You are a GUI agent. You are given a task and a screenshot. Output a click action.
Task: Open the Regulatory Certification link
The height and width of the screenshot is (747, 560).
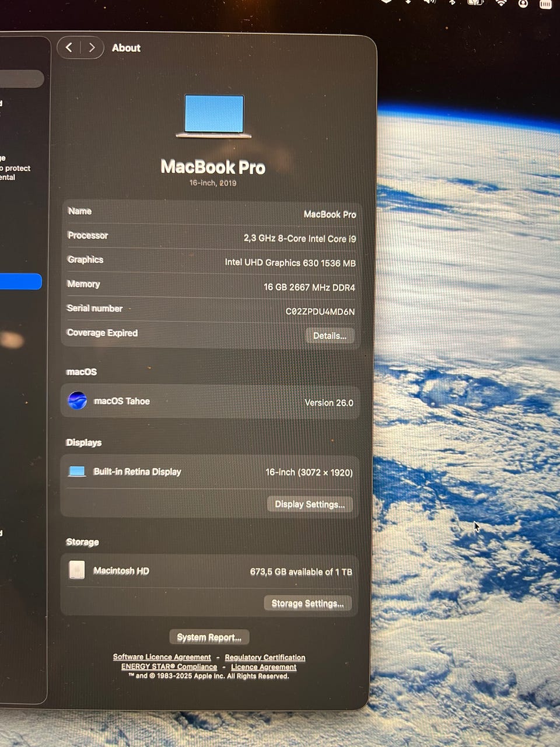pyautogui.click(x=265, y=658)
